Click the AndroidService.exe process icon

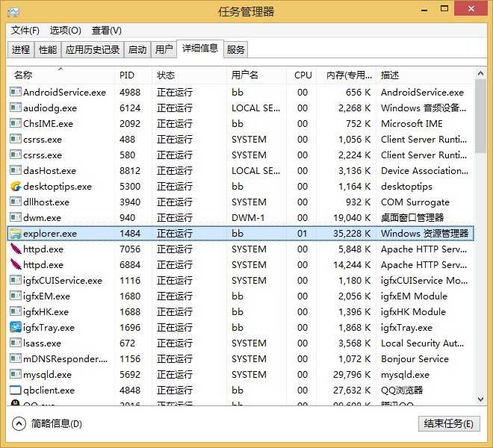pyautogui.click(x=16, y=92)
